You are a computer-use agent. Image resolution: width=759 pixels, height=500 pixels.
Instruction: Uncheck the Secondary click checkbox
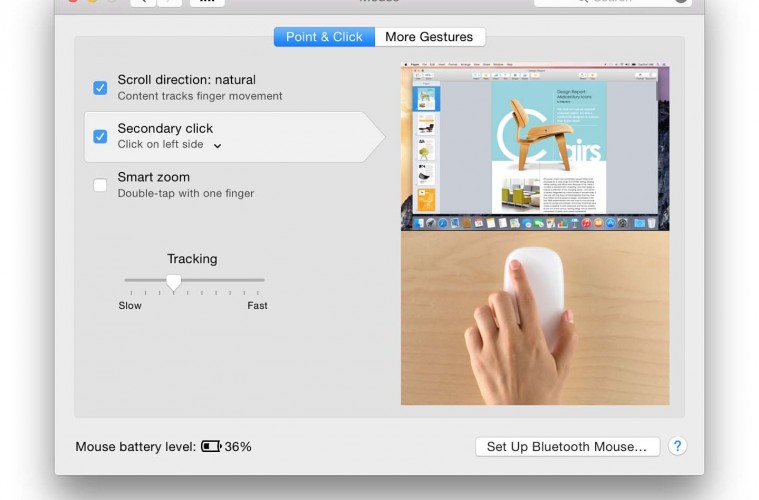pos(100,136)
